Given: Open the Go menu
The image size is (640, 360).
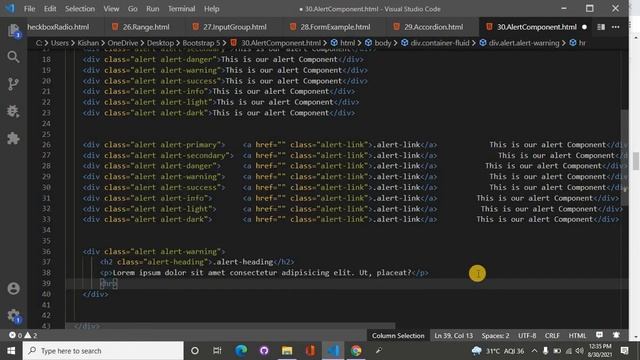Looking at the screenshot, I should click(x=133, y=9).
